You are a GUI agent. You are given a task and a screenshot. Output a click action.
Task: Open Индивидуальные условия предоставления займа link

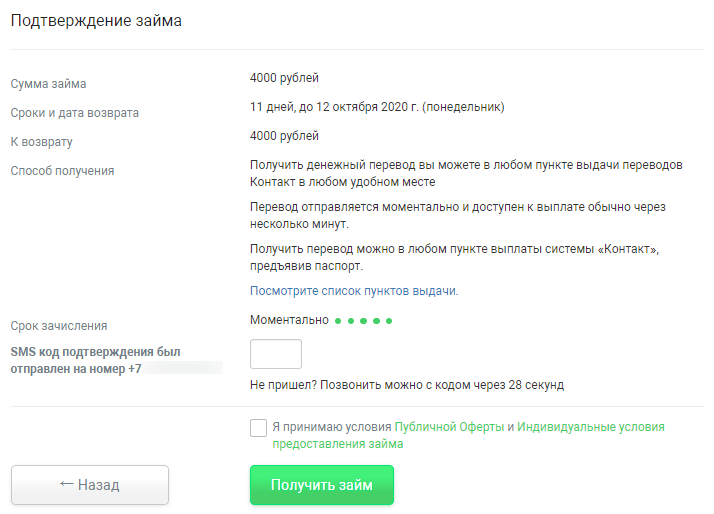coord(469,435)
